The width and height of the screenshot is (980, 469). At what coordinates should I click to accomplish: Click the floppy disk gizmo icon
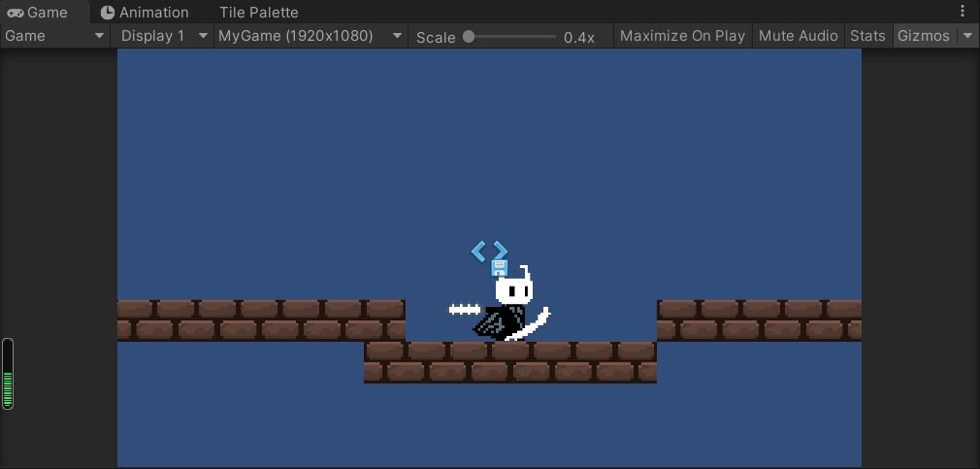[499, 268]
